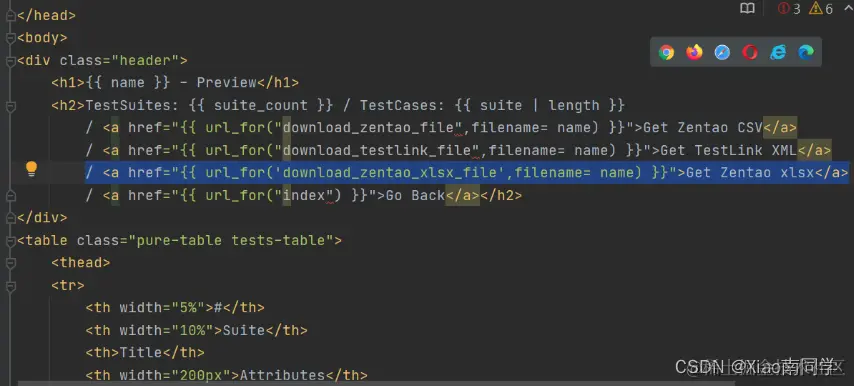Click the <thead> tag text

[x=81, y=262]
